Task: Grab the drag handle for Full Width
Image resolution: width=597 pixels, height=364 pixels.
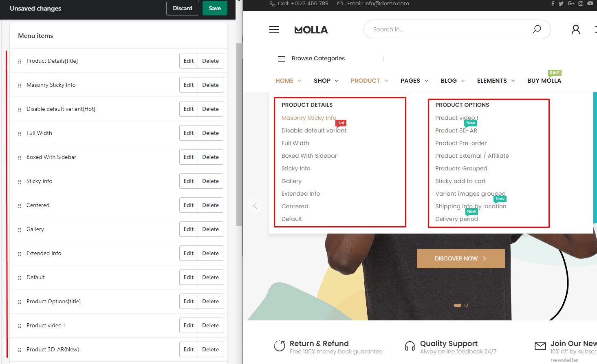Action: (x=20, y=133)
